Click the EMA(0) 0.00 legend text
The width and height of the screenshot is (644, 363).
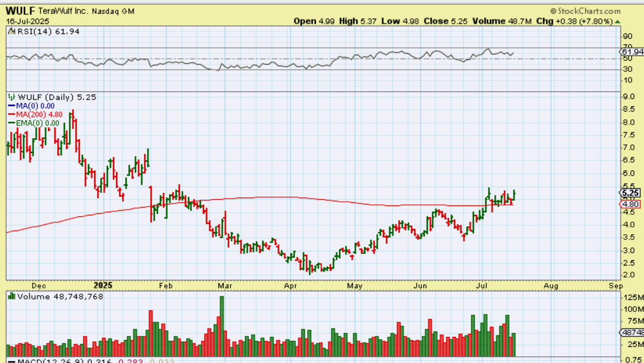38,123
